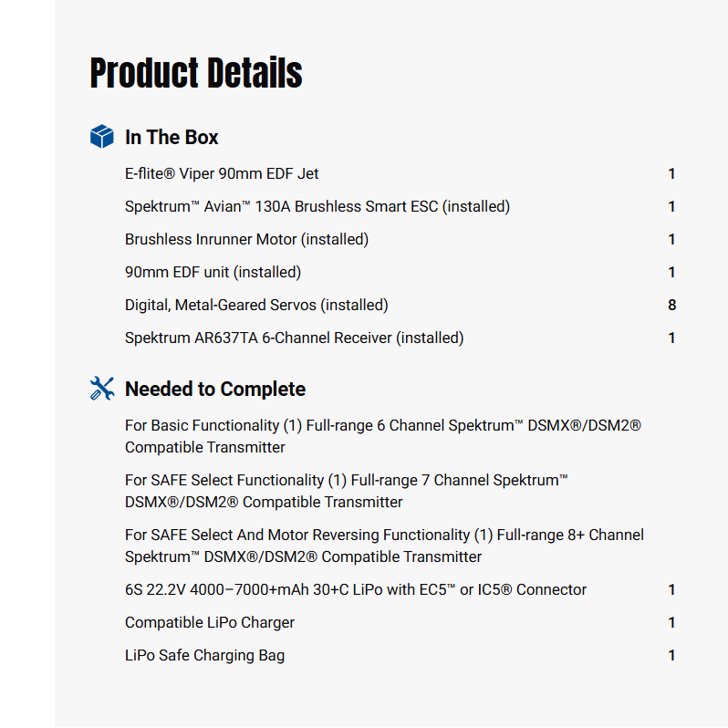Click quantity 1 beside LiPo Safe Charging Bag
This screenshot has width=728, height=728.
click(672, 655)
